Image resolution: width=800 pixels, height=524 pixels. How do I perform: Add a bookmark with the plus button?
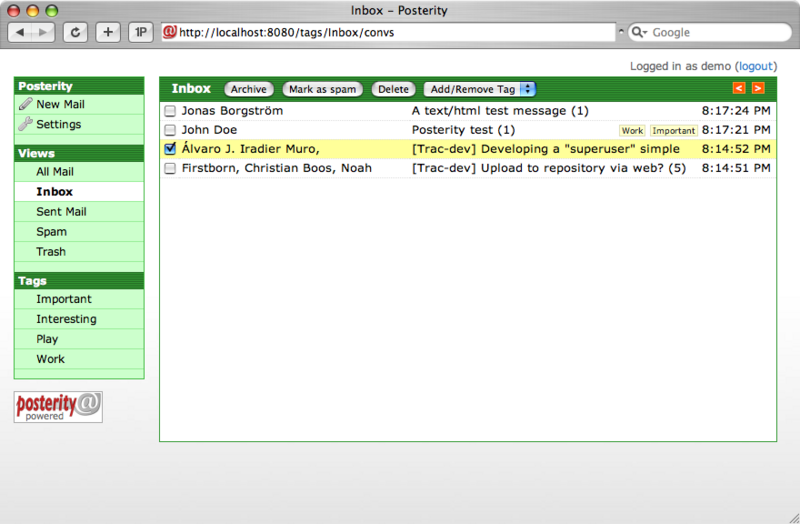(x=108, y=33)
